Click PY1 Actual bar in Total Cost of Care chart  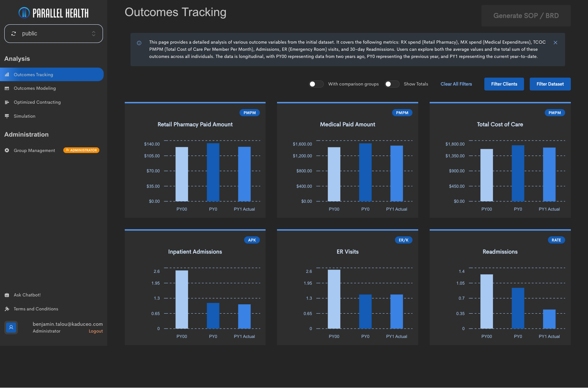(x=549, y=175)
